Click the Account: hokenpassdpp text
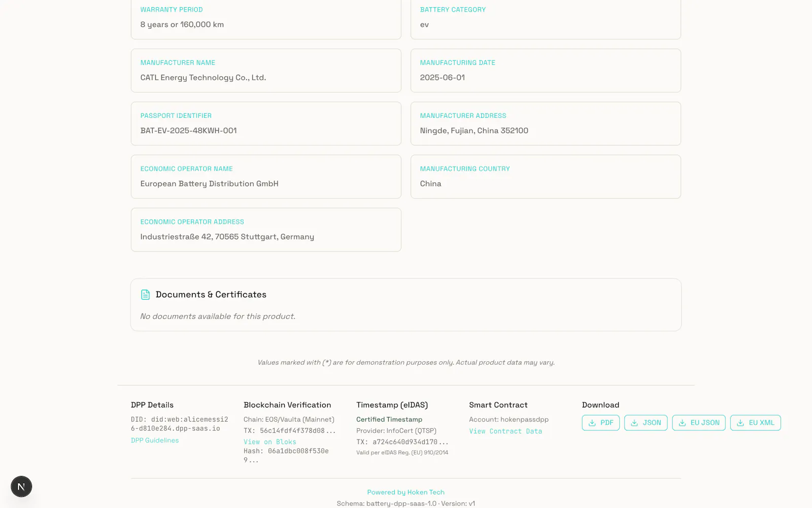Viewport: 812px width, 508px height. coord(509,420)
